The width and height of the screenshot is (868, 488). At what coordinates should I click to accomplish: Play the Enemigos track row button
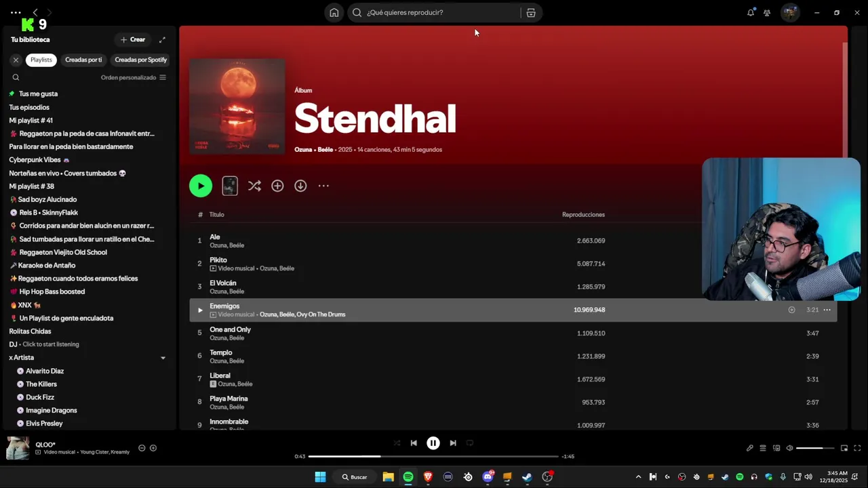(x=199, y=310)
